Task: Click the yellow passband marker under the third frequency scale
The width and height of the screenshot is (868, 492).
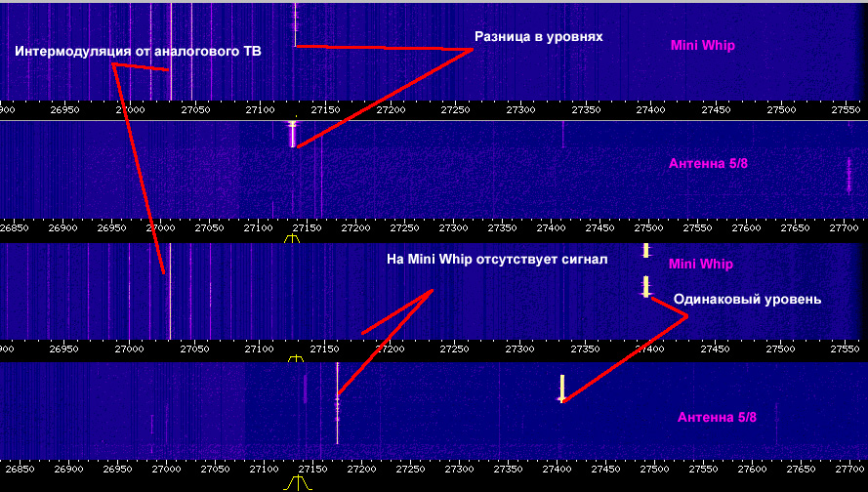Action: tap(296, 358)
